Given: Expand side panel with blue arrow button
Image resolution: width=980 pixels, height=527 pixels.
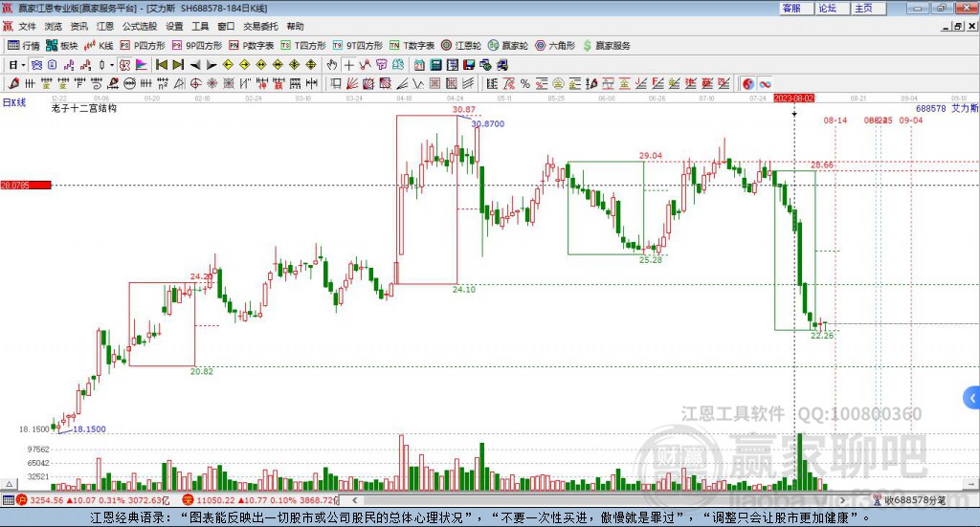Looking at the screenshot, I should [972, 398].
